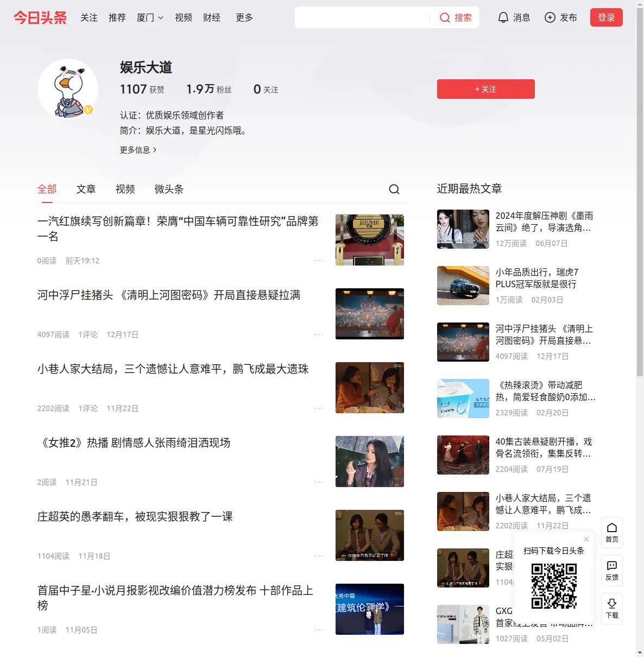Open hot article 《热辣滚烫》带动减肥热
This screenshot has width=644, height=657.
pos(546,391)
